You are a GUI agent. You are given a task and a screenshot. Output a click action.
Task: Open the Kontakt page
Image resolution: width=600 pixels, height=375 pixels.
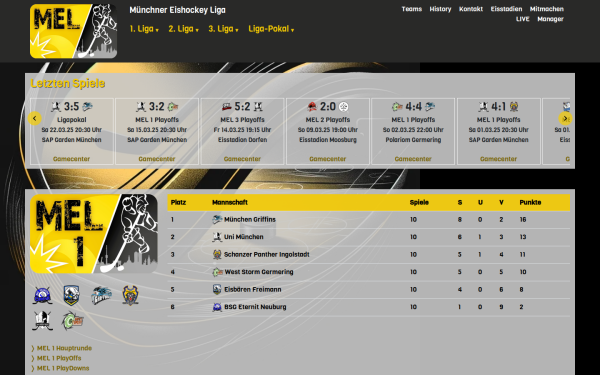[x=471, y=9]
